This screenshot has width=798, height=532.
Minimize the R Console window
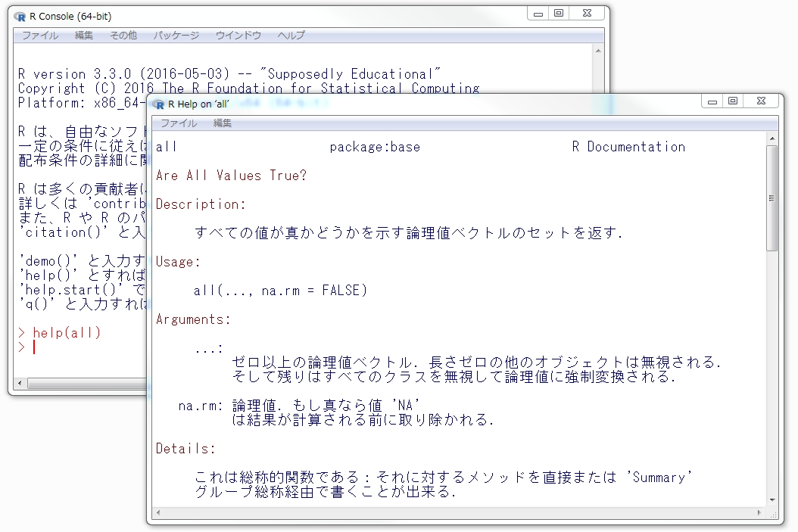click(540, 13)
